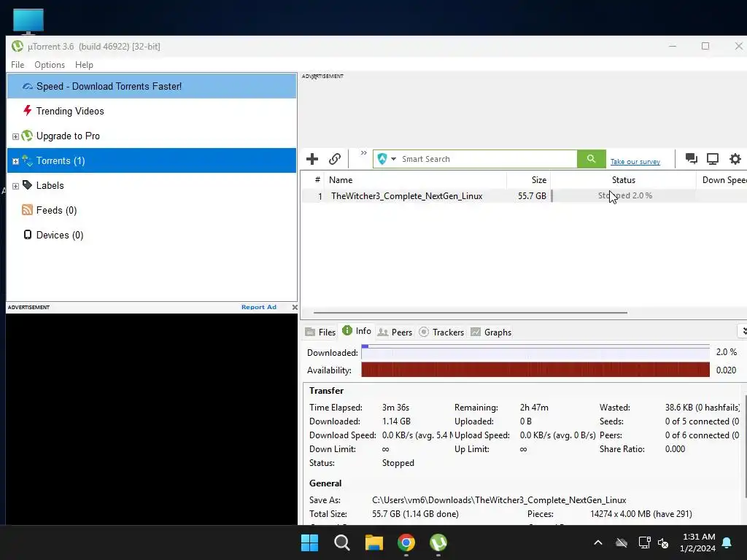Open File Explorer from taskbar
Viewport: 747px width, 560px height.
click(x=374, y=542)
